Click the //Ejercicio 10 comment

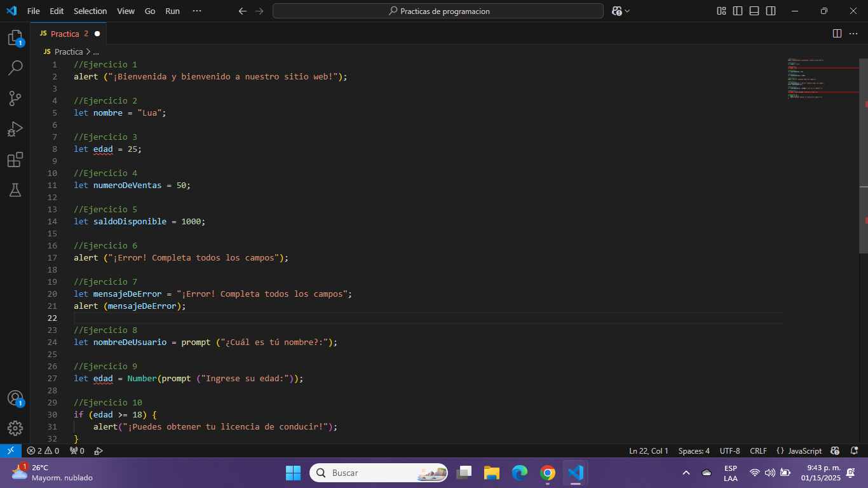[108, 402]
